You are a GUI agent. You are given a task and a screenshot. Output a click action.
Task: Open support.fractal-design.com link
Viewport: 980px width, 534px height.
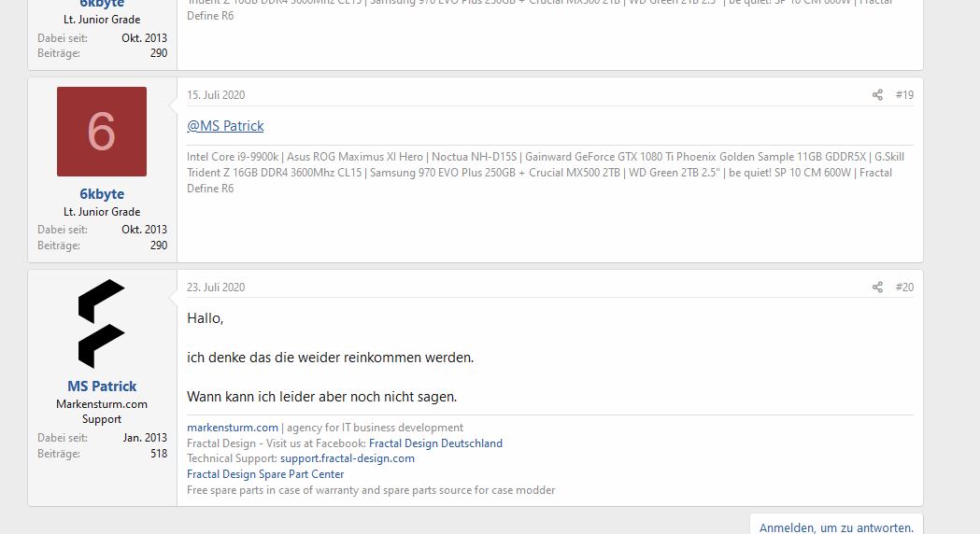348,458
